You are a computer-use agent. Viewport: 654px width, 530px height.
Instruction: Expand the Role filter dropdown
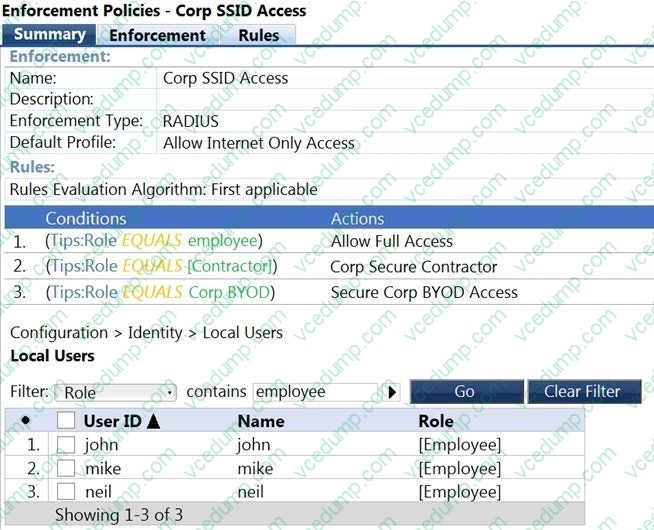[x=115, y=392]
